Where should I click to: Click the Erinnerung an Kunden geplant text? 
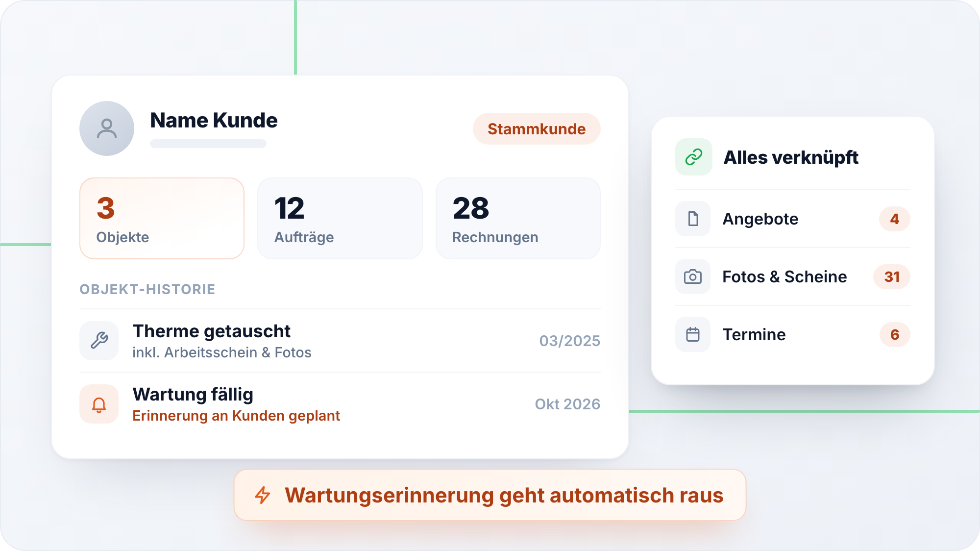236,416
